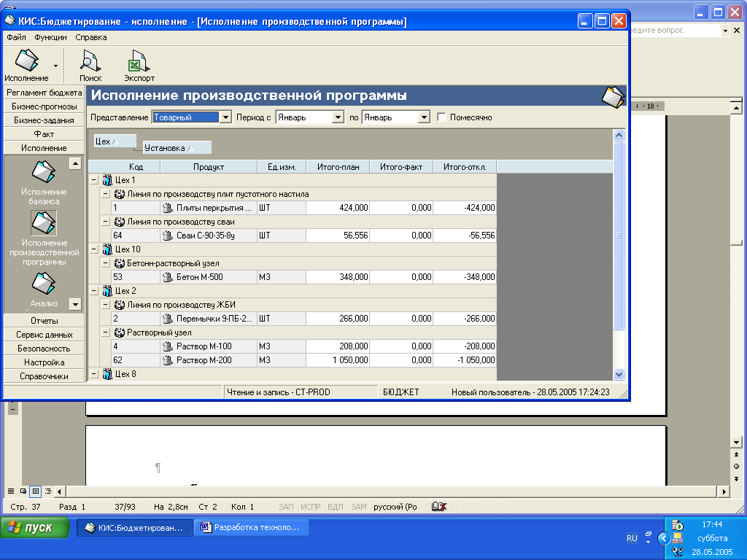The height and width of the screenshot is (560, 747).
Task: Sort by the Итого-план column header
Action: [338, 167]
